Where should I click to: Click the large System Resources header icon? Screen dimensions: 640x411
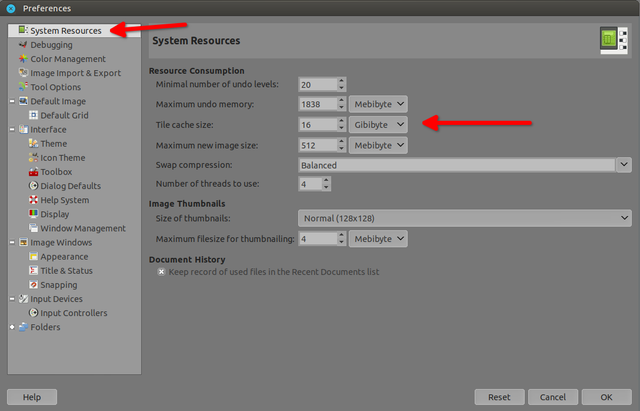tap(613, 40)
